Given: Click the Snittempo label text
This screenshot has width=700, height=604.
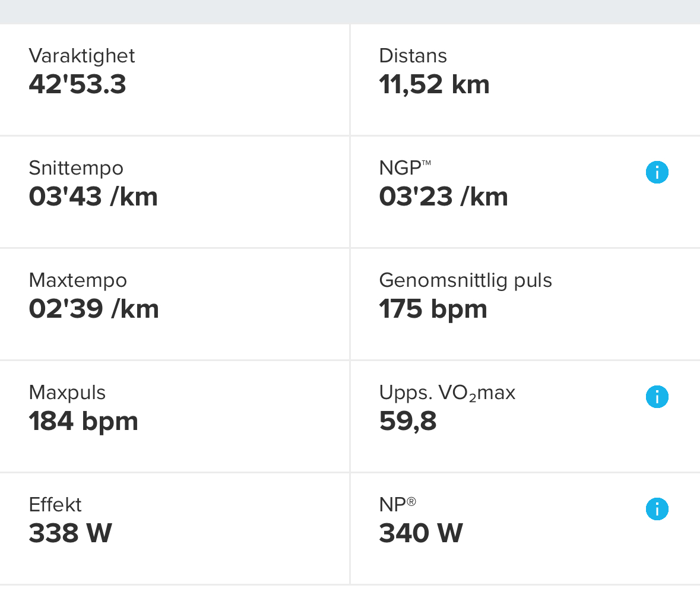Looking at the screenshot, I should pyautogui.click(x=76, y=169).
